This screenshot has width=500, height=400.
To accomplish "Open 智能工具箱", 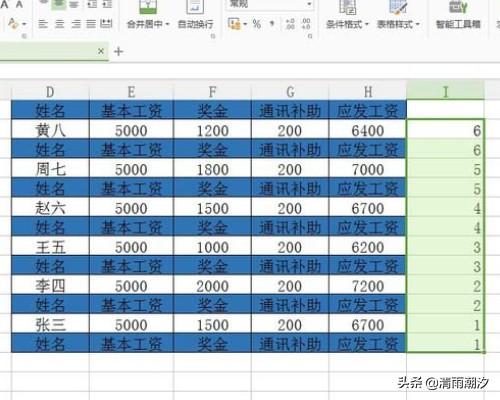I will pos(458,16).
